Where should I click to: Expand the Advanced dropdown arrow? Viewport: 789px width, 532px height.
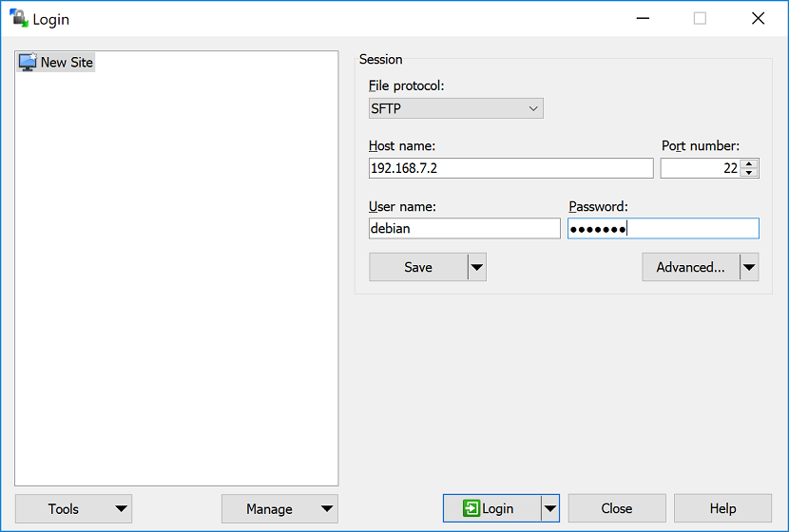[749, 268]
